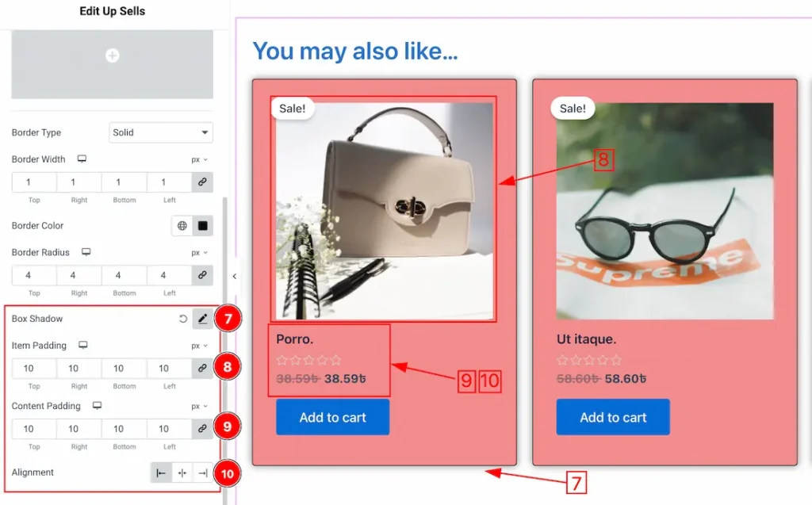
Task: Click the plus icon in the gray preview box
Action: pos(113,55)
